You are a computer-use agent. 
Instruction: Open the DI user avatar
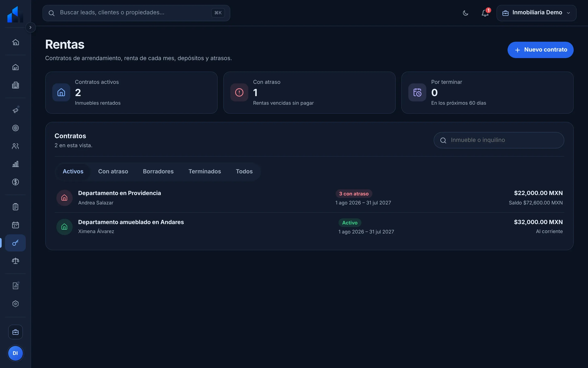(x=15, y=353)
